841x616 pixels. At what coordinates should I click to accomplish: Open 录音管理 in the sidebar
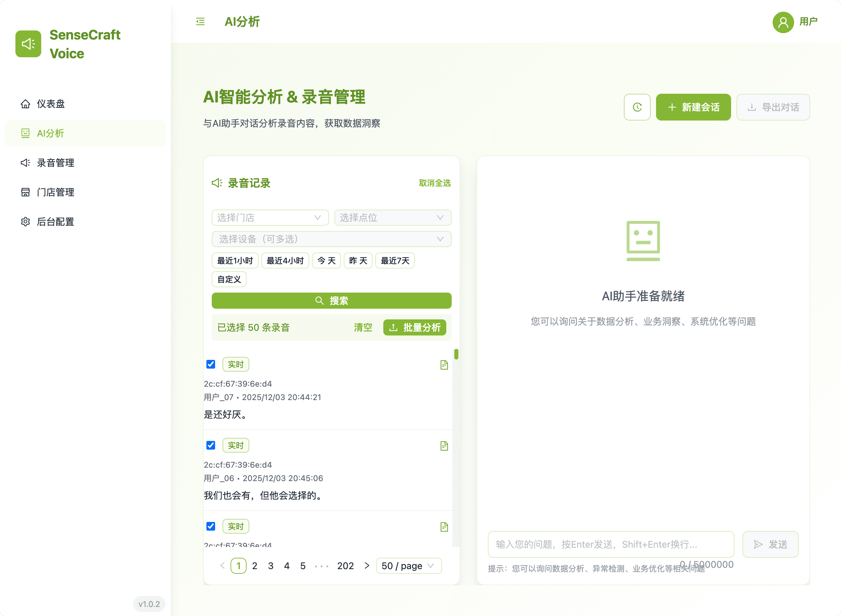pos(55,163)
